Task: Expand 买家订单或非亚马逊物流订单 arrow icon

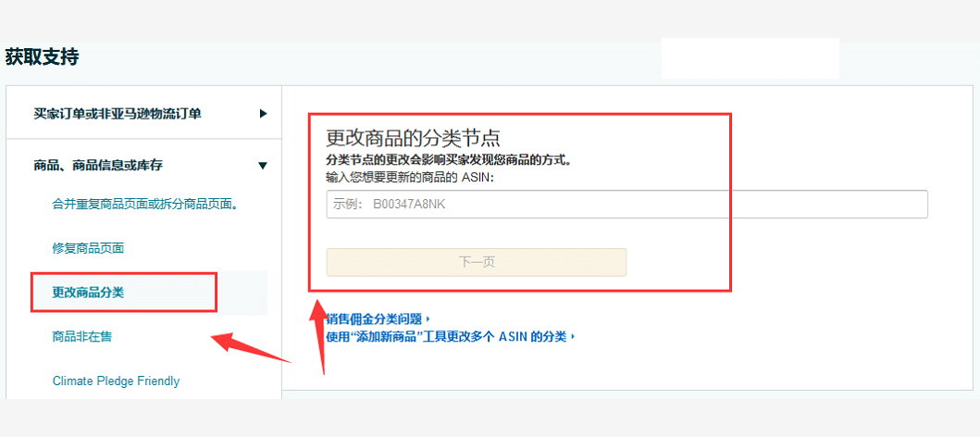Action: tap(263, 114)
